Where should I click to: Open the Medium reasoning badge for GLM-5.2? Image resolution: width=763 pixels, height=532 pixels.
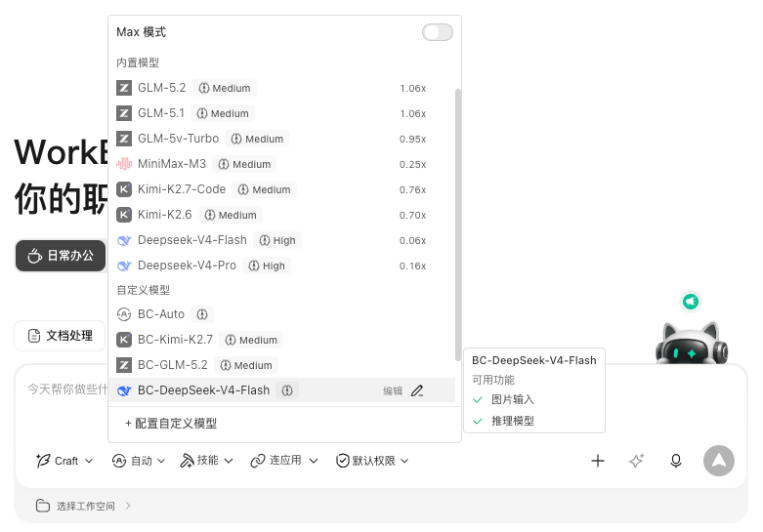[x=225, y=88]
